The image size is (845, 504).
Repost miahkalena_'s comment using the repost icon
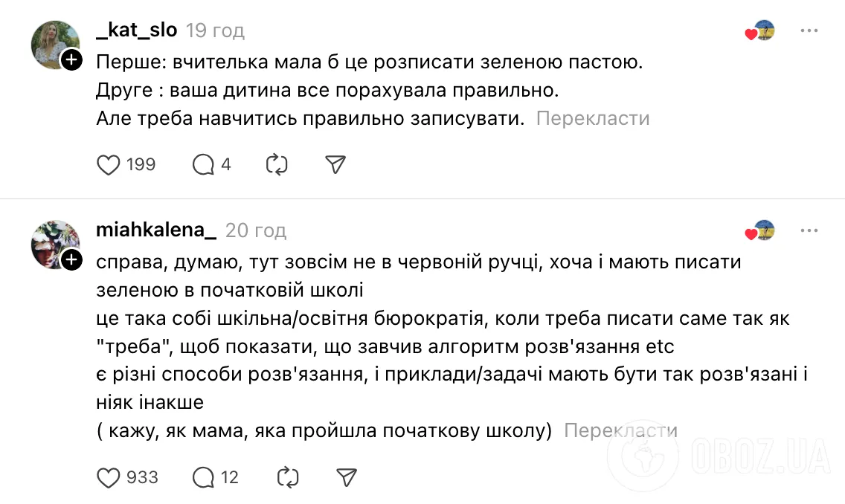(x=287, y=478)
